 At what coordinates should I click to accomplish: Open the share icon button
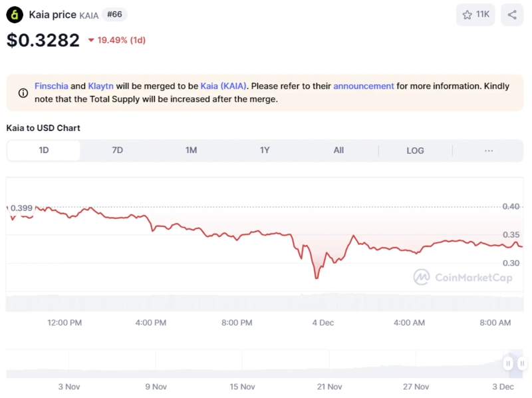coord(512,15)
